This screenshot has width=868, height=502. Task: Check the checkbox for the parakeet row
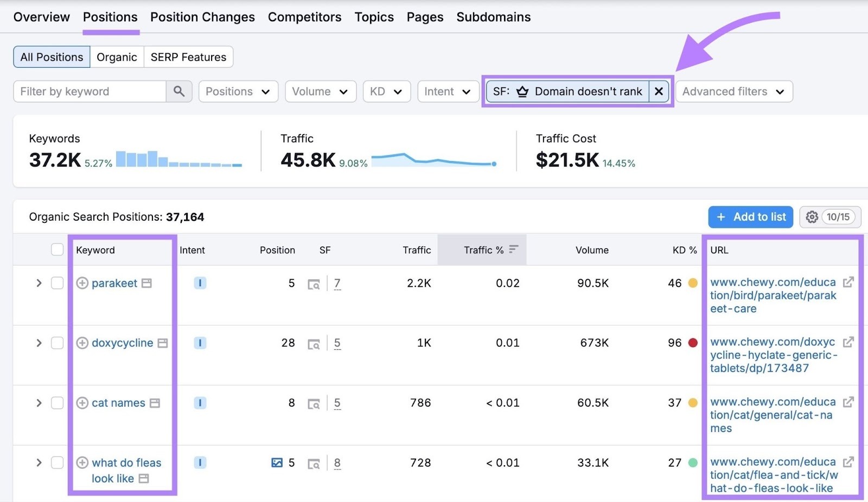[x=57, y=282]
